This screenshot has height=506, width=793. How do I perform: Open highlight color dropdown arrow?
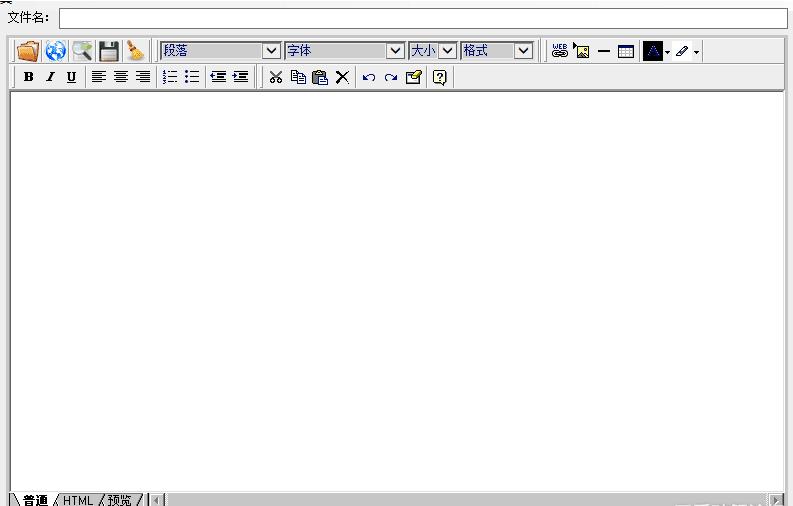(x=696, y=52)
